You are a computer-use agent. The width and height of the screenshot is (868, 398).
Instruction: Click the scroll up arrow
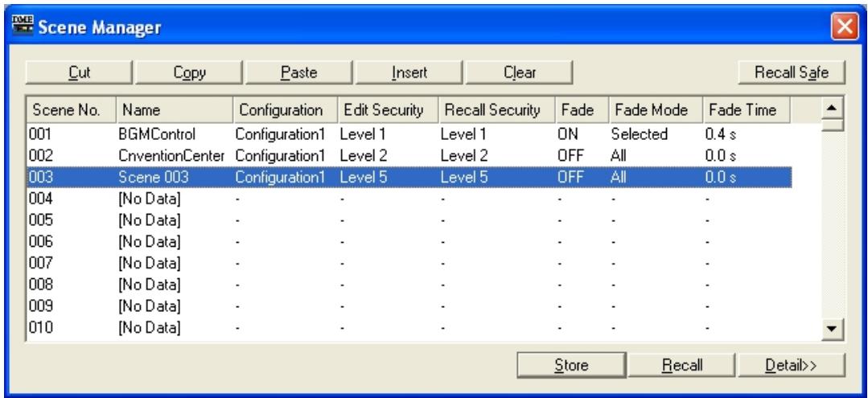pos(833,108)
